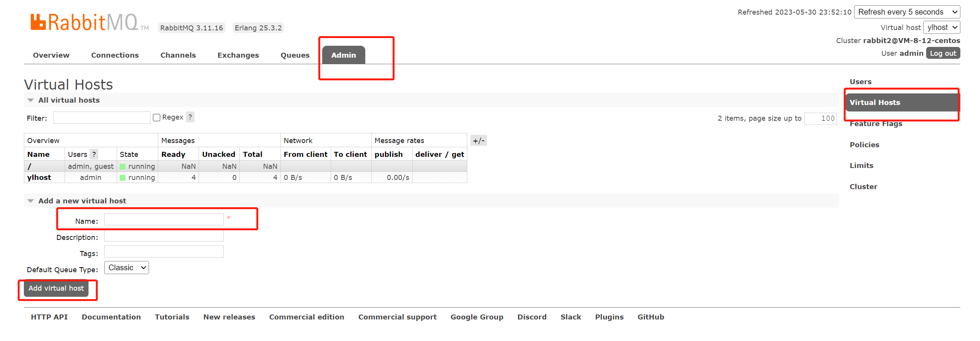This screenshot has width=980, height=341.
Task: Open the HTTP API footer link
Action: tap(49, 317)
